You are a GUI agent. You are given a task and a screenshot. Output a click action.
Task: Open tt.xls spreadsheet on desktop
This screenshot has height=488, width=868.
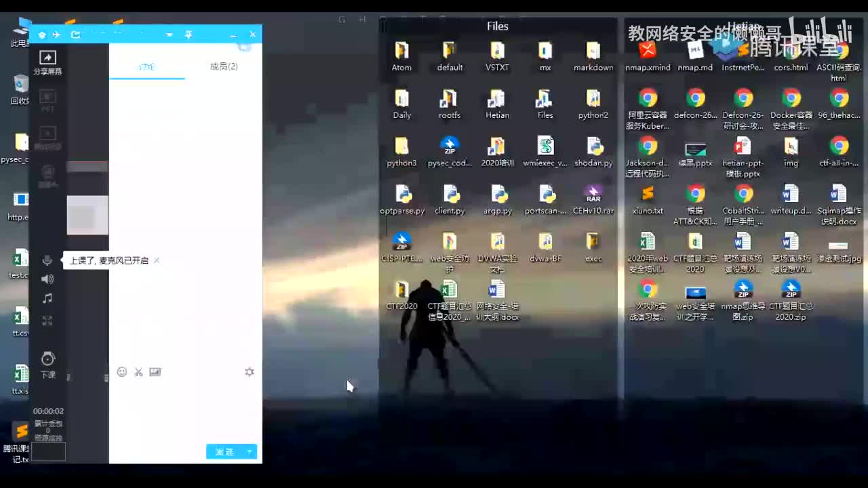(20, 380)
